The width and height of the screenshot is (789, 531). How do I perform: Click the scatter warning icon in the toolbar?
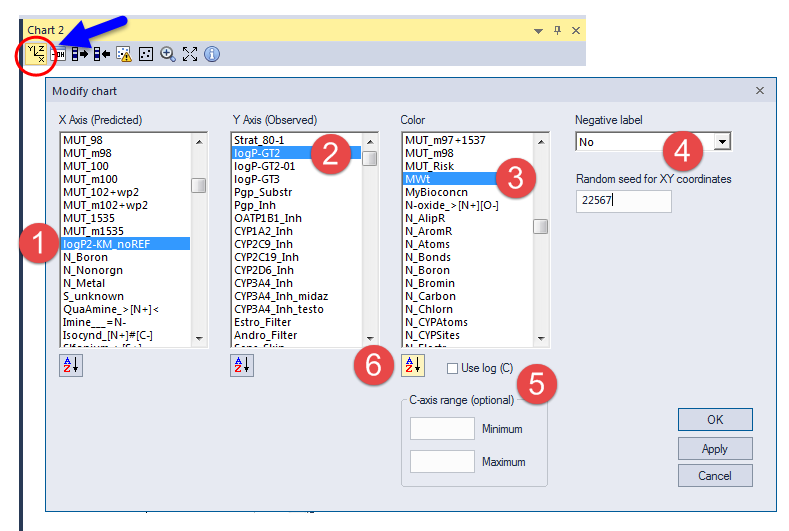pyautogui.click(x=124, y=54)
